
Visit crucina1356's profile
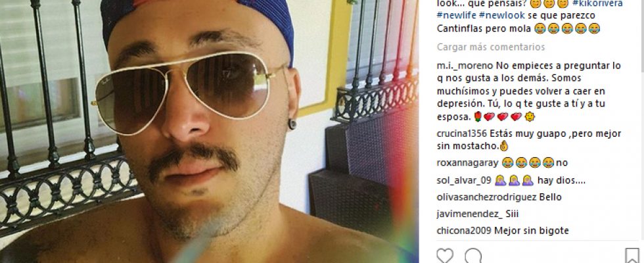point(461,133)
